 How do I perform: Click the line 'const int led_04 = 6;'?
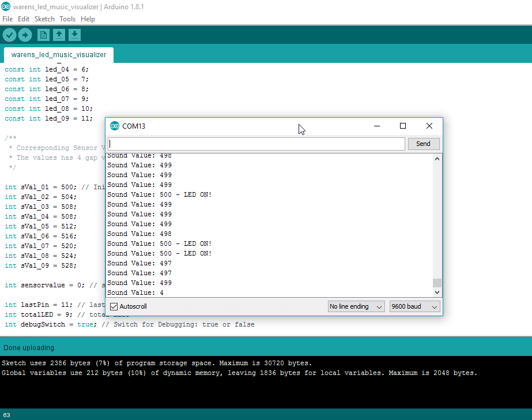47,69
